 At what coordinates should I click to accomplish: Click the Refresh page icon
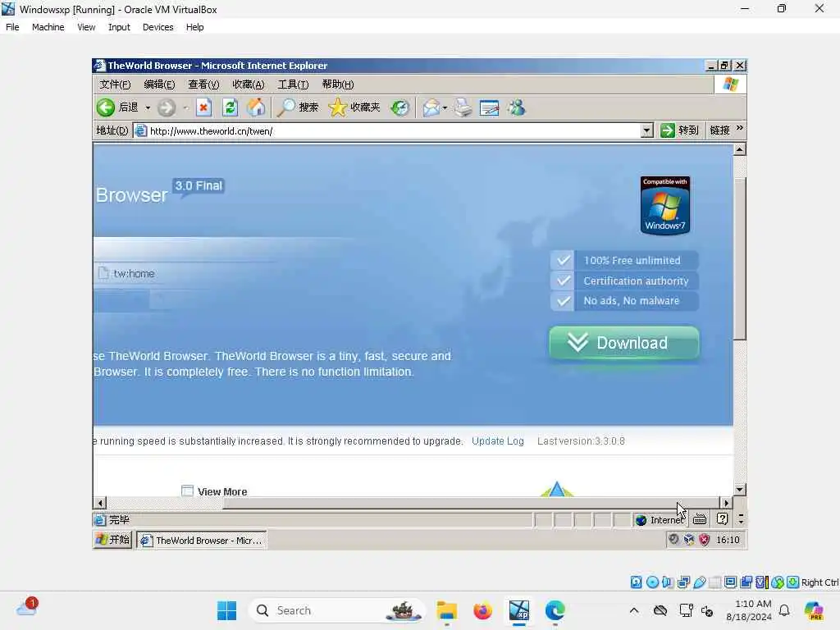[230, 107]
